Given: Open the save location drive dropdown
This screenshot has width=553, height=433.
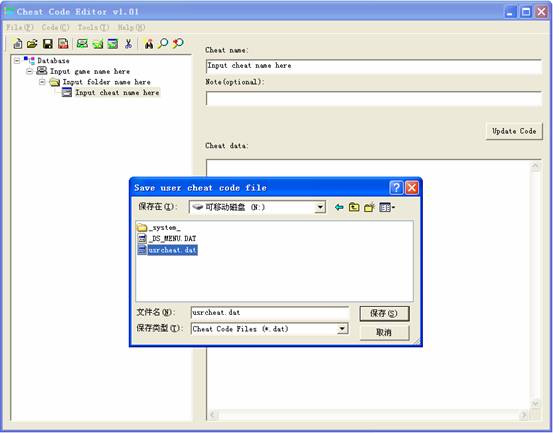Looking at the screenshot, I should pos(320,207).
